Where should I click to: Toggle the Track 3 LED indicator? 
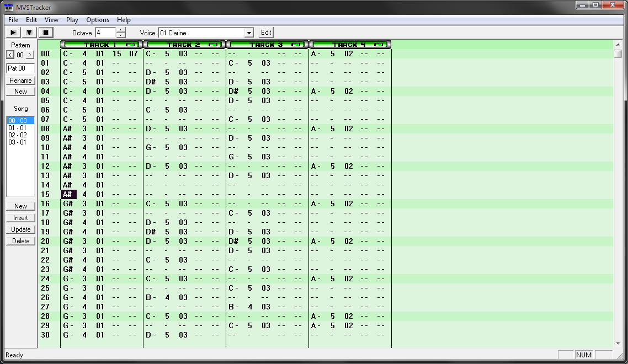pos(296,45)
